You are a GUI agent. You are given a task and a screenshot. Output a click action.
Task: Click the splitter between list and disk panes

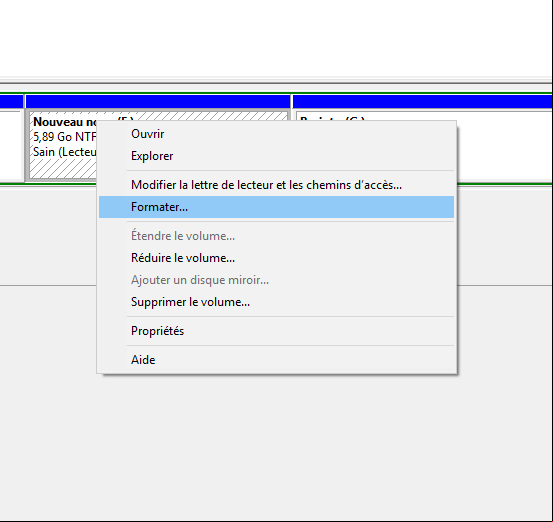276,80
